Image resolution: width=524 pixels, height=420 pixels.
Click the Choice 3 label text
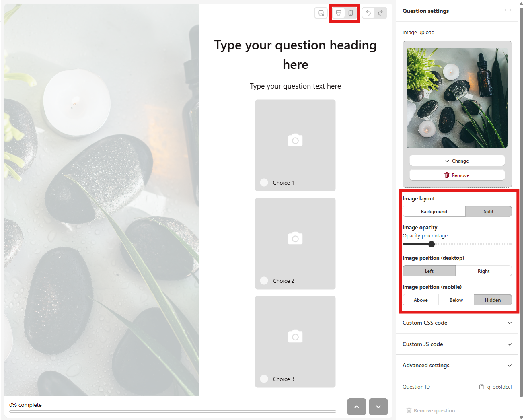click(x=284, y=379)
